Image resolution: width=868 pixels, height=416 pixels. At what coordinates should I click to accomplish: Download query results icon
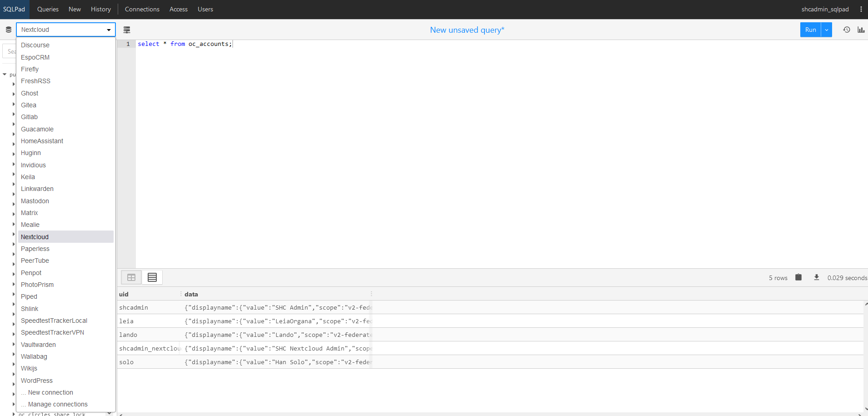(x=817, y=277)
